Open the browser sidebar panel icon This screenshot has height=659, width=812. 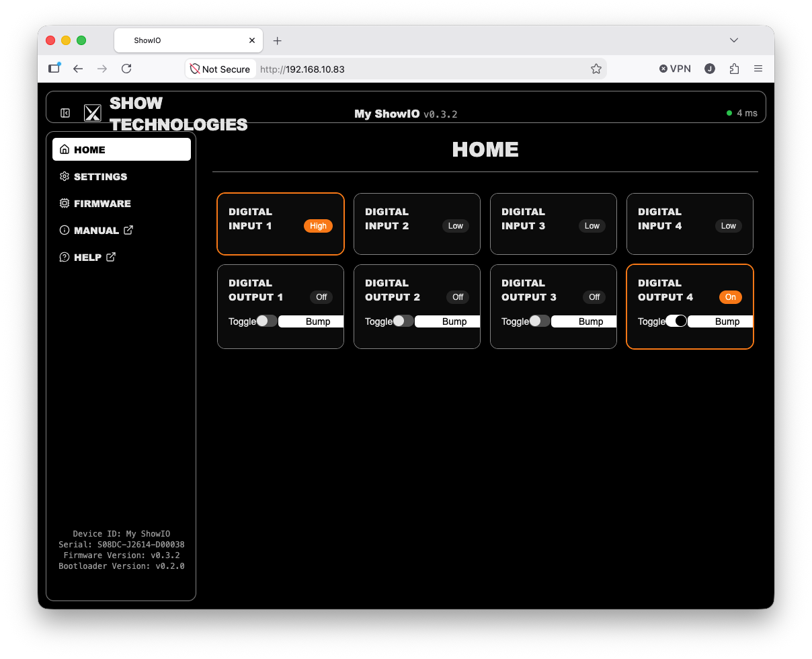54,69
